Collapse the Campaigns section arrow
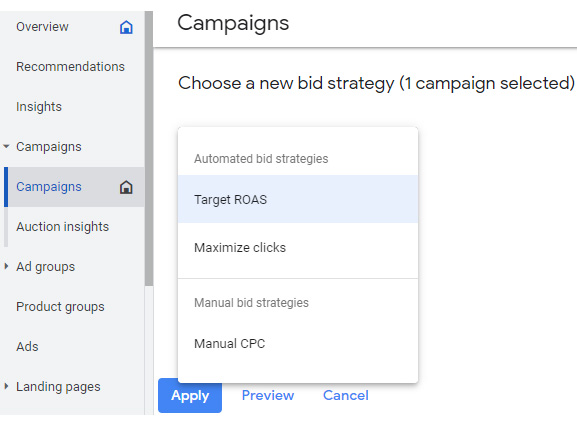The height and width of the screenshot is (426, 577). coord(6,146)
